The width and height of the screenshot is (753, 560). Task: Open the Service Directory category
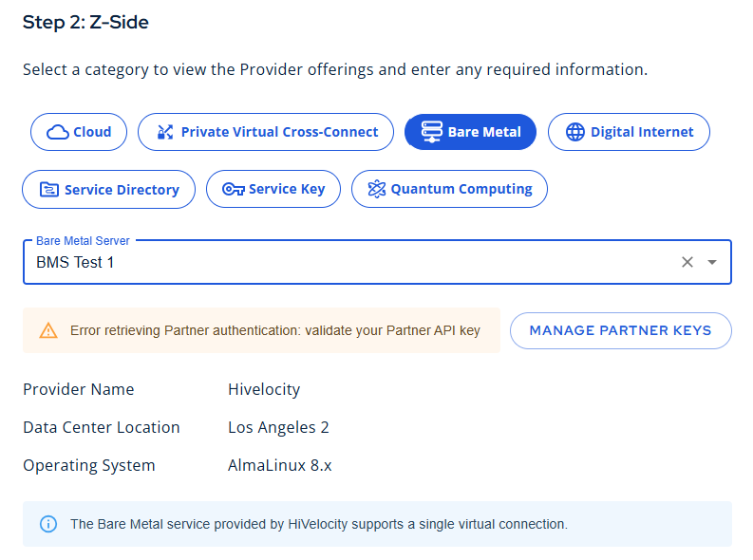(108, 190)
